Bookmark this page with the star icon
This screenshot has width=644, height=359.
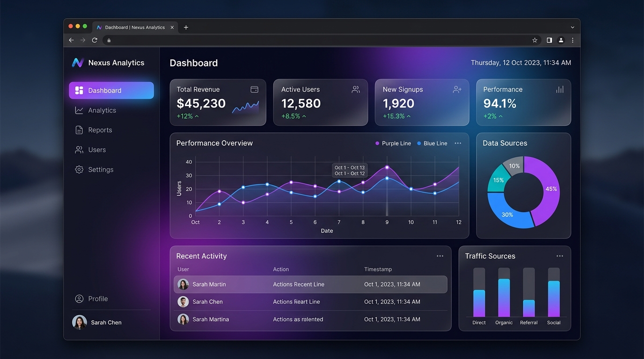point(535,40)
